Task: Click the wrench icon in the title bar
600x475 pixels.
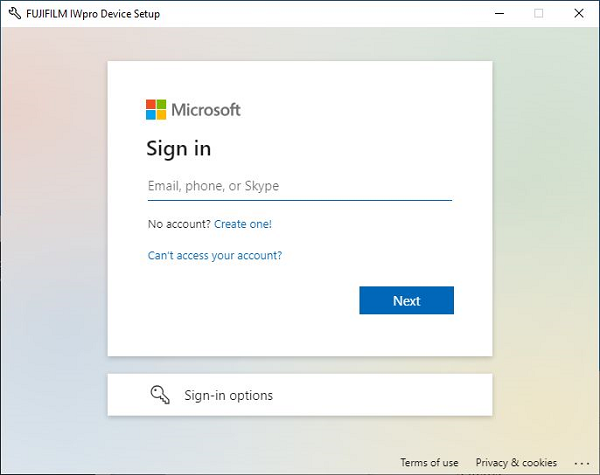Action: pos(14,14)
